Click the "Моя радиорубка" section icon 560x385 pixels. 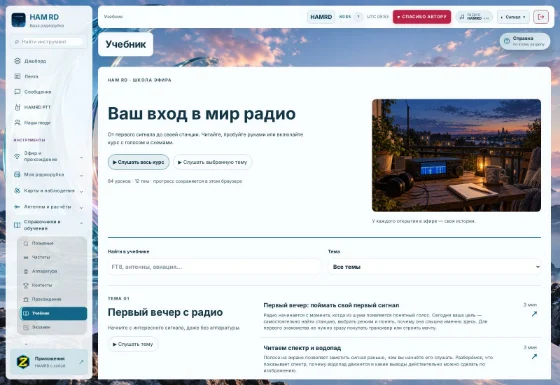(x=17, y=175)
